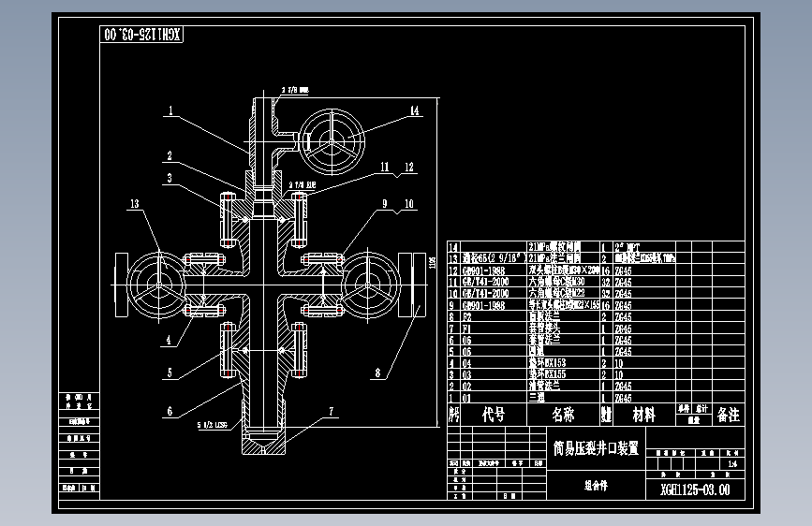Screen dimensions: 812x526
Task: Click code 02 in the parts list
Action: [467, 387]
